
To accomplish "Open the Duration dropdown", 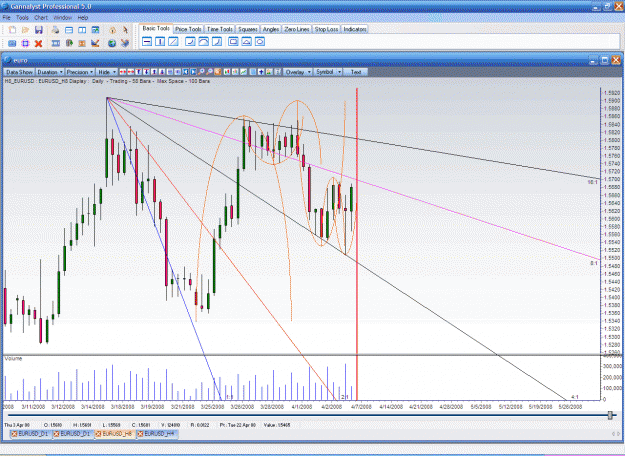I will [50, 72].
